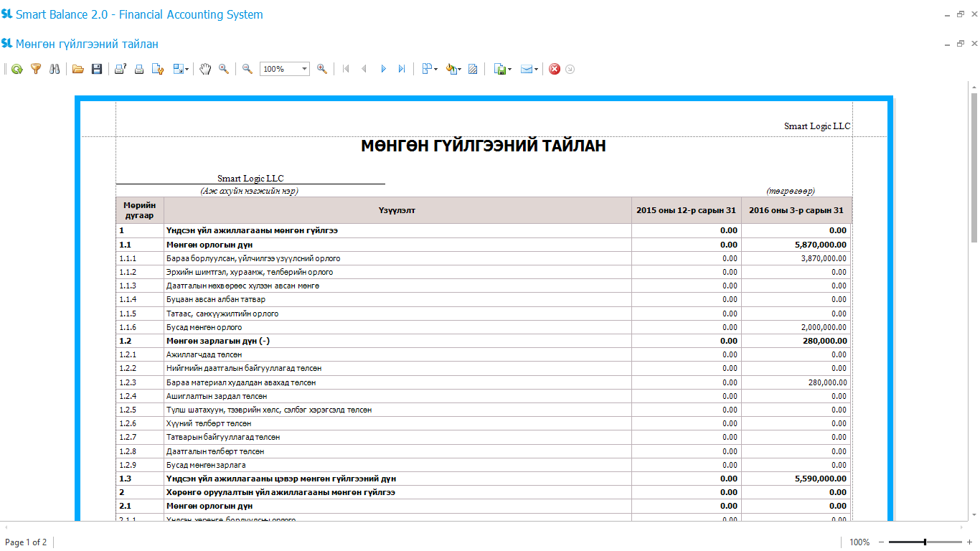The height and width of the screenshot is (551, 980).
Task: Click the '2015 оны 12-р сарын 31' column header
Action: [687, 210]
